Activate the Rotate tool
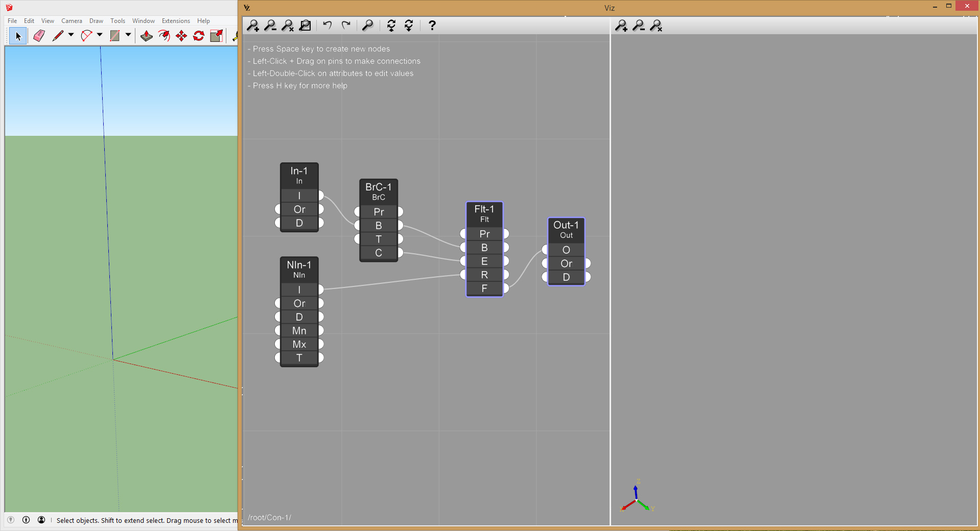980x531 pixels. [199, 36]
